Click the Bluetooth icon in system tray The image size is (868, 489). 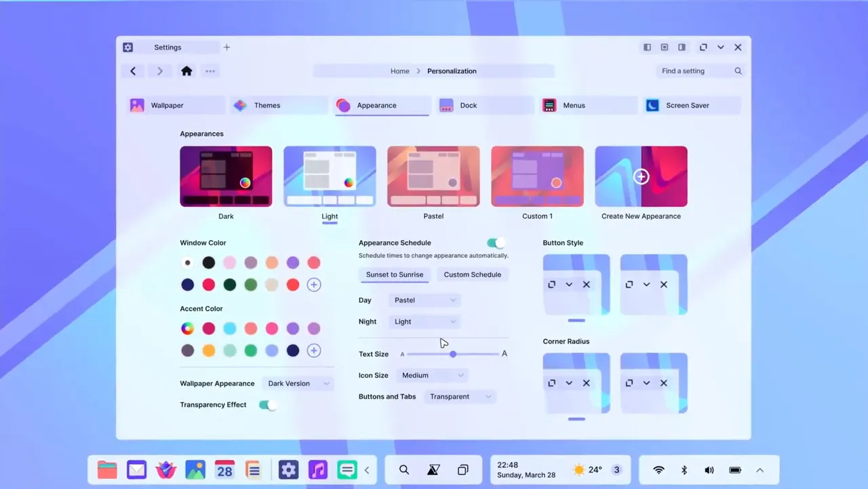(684, 470)
